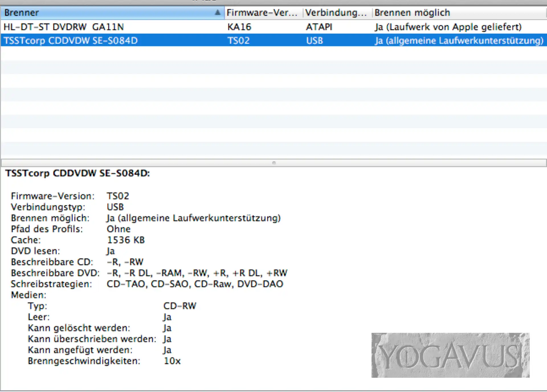Click the Beschreibbare DVD formats value
547x392 pixels.
coord(197,273)
